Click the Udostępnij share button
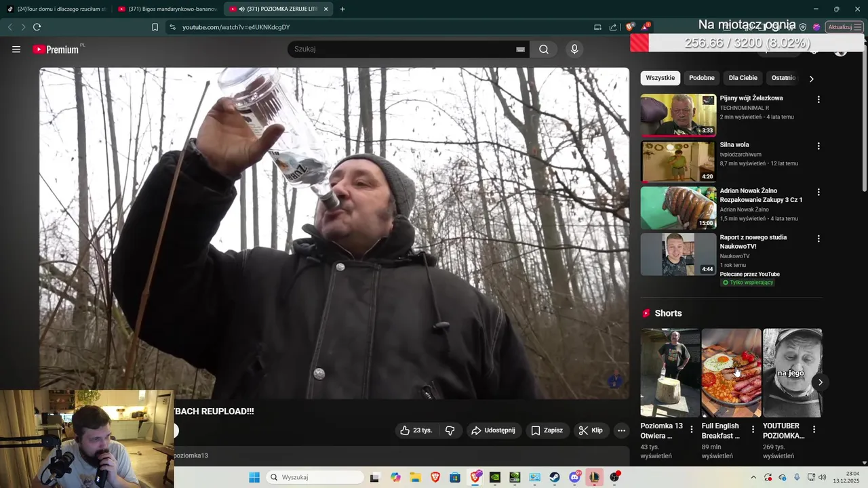The width and height of the screenshot is (868, 488). [493, 430]
